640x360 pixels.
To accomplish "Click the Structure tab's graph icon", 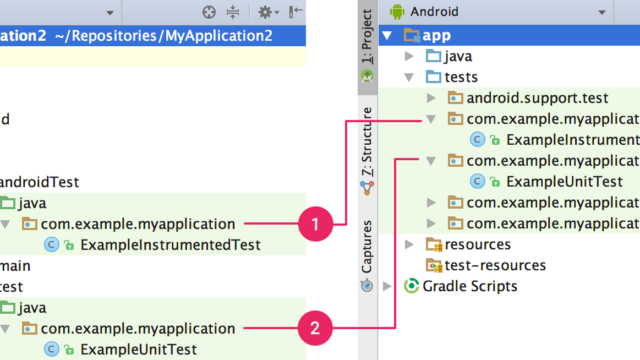I will click(367, 187).
